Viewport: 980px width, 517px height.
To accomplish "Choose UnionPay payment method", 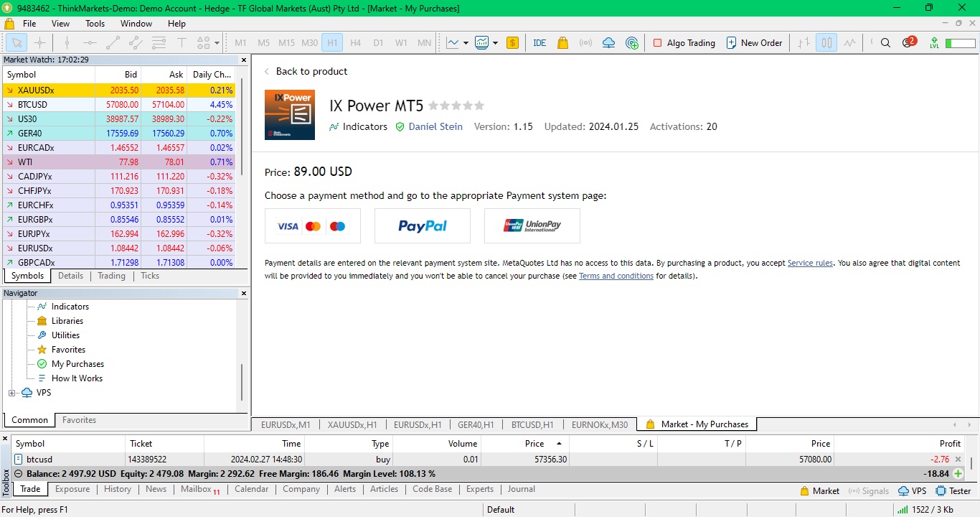I will click(x=532, y=226).
